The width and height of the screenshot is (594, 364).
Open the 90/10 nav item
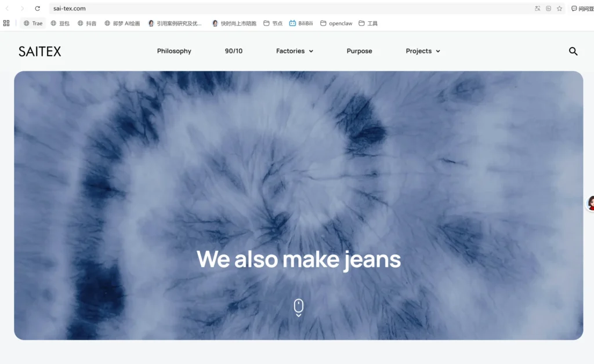coord(234,51)
